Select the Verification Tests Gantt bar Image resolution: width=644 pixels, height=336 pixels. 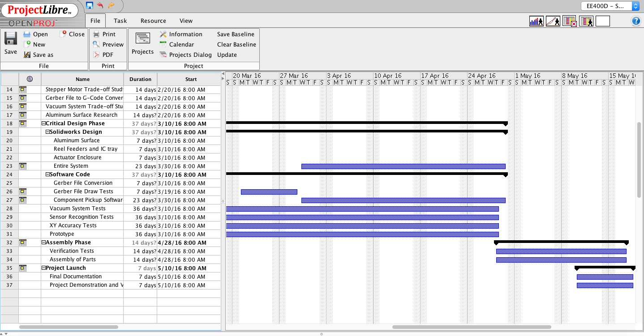(561, 251)
